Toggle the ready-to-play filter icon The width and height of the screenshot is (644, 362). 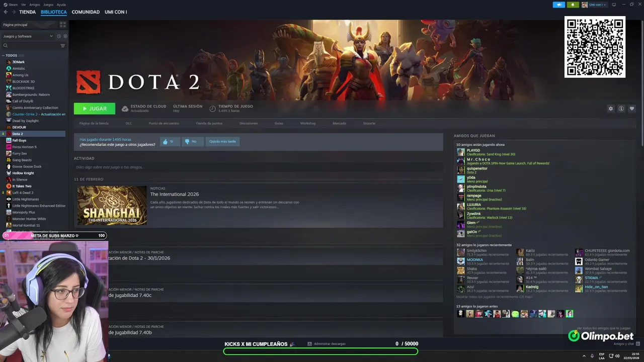pos(65,36)
